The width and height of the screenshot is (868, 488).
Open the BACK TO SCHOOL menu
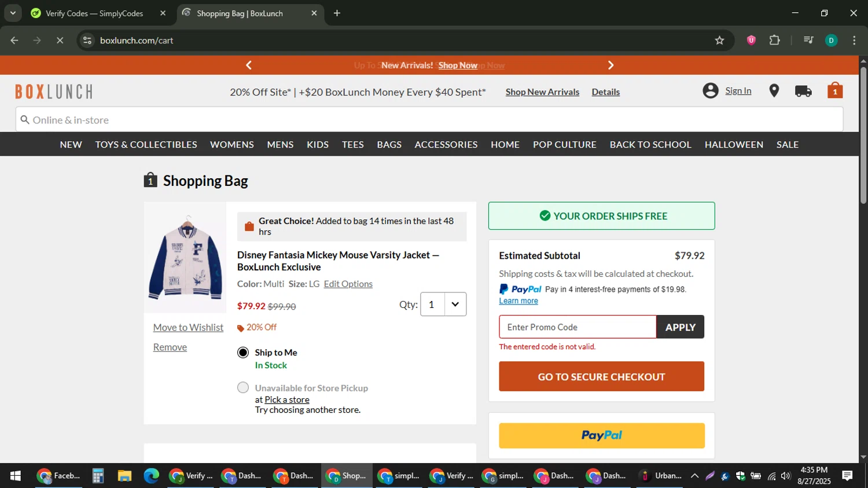pyautogui.click(x=650, y=145)
